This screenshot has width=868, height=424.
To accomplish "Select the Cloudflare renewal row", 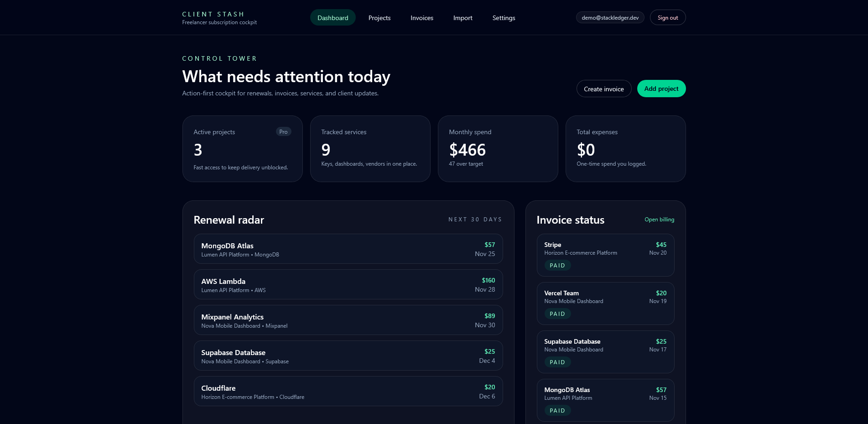I will (x=348, y=391).
